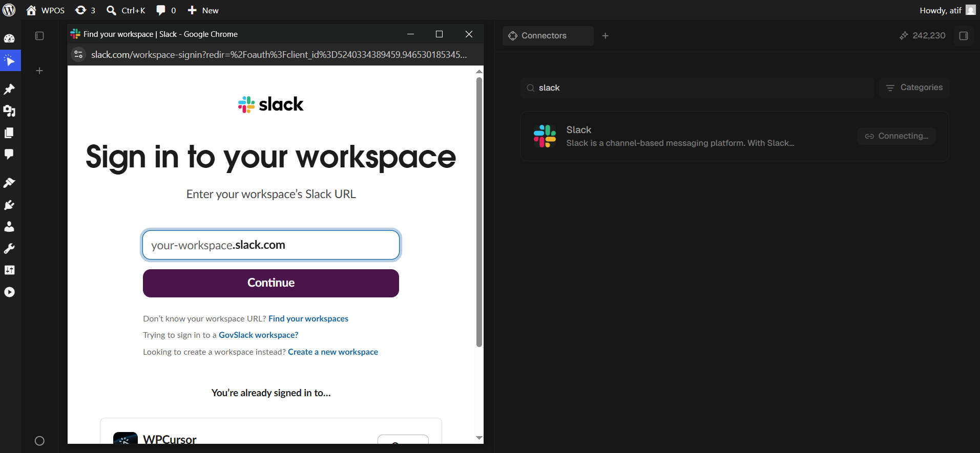Screen dimensions: 980x453
Task: Maximize the Slack Chrome popup window
Action: pyautogui.click(x=439, y=34)
